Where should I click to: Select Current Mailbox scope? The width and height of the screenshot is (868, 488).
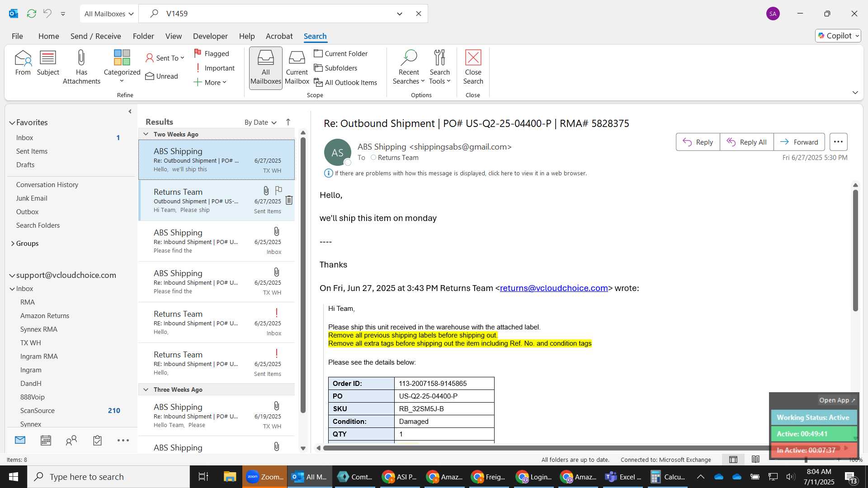click(297, 68)
